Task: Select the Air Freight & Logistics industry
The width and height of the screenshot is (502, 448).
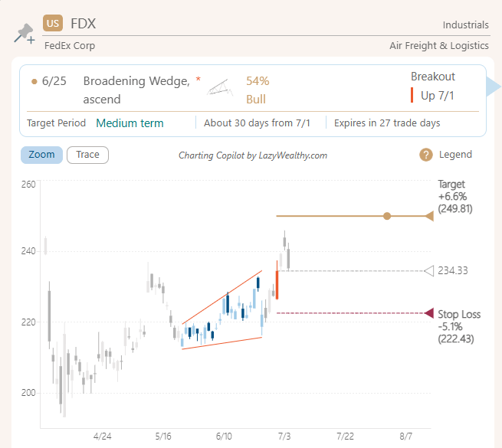Action: click(x=438, y=46)
